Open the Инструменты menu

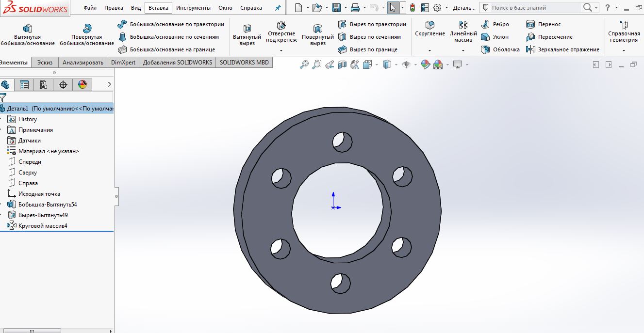click(x=193, y=8)
